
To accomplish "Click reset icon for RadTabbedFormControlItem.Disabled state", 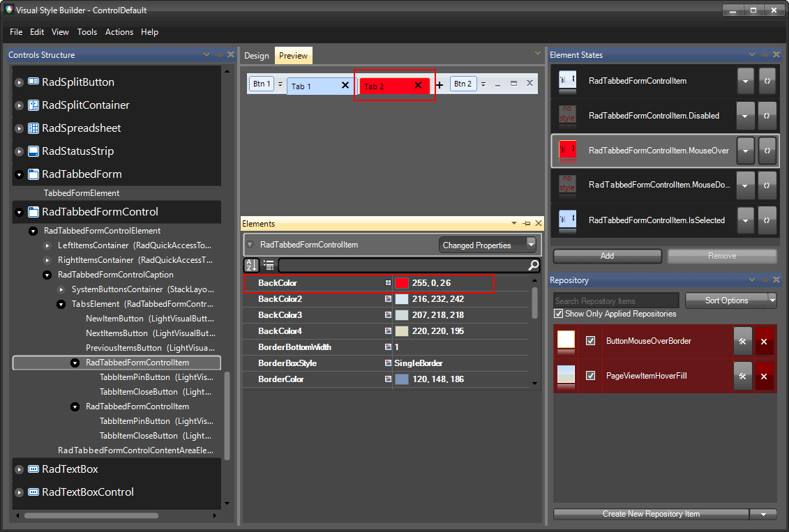I will coord(767,116).
